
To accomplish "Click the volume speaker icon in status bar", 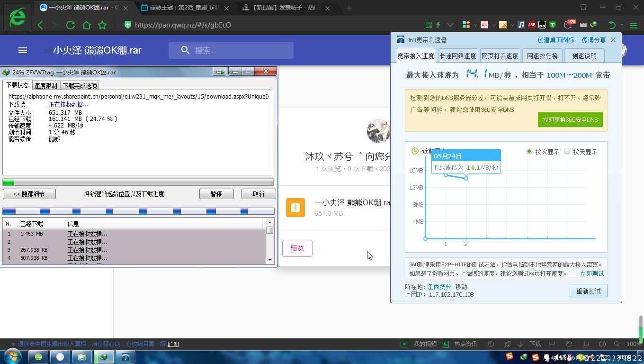I will (602, 344).
